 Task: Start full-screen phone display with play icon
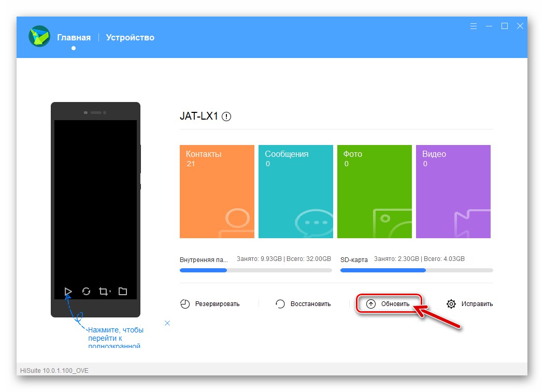[68, 292]
